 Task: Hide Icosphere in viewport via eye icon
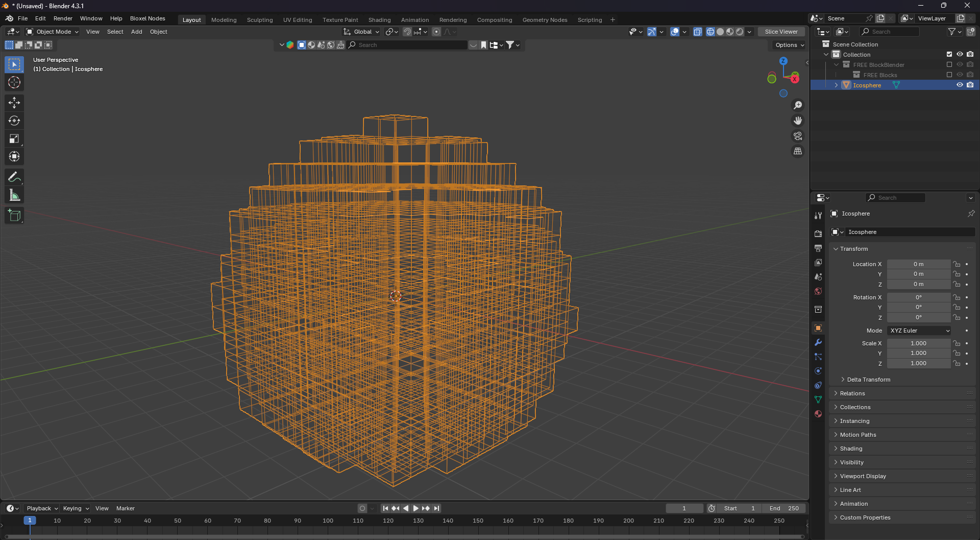point(960,85)
